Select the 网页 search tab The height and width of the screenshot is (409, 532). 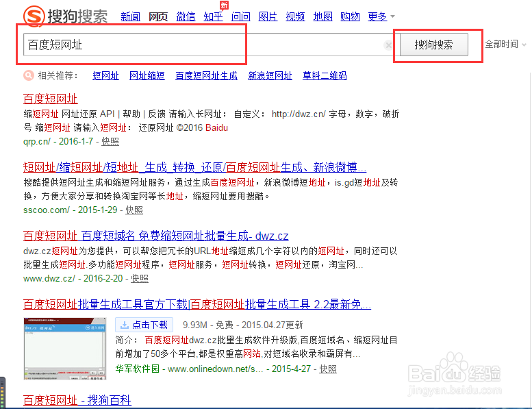[x=158, y=16]
